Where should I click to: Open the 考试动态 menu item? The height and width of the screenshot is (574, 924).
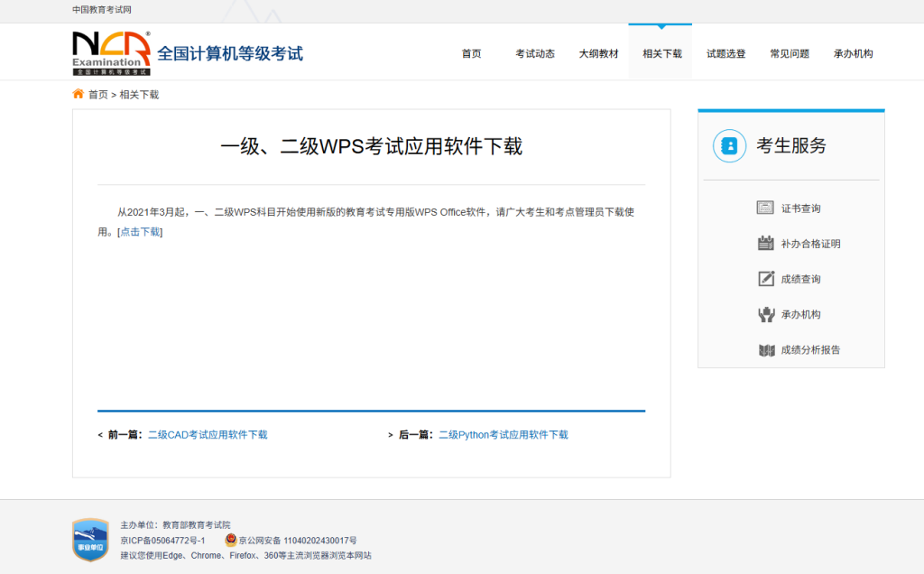point(534,52)
